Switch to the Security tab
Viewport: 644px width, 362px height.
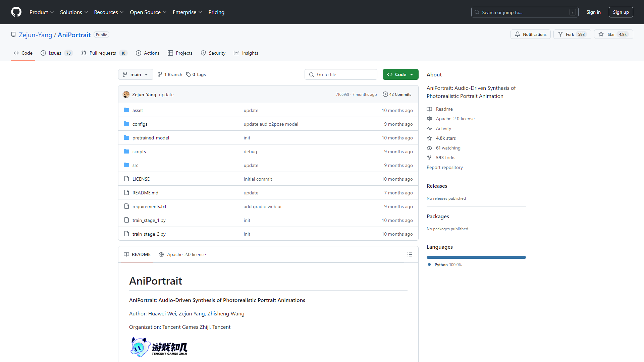pos(213,53)
